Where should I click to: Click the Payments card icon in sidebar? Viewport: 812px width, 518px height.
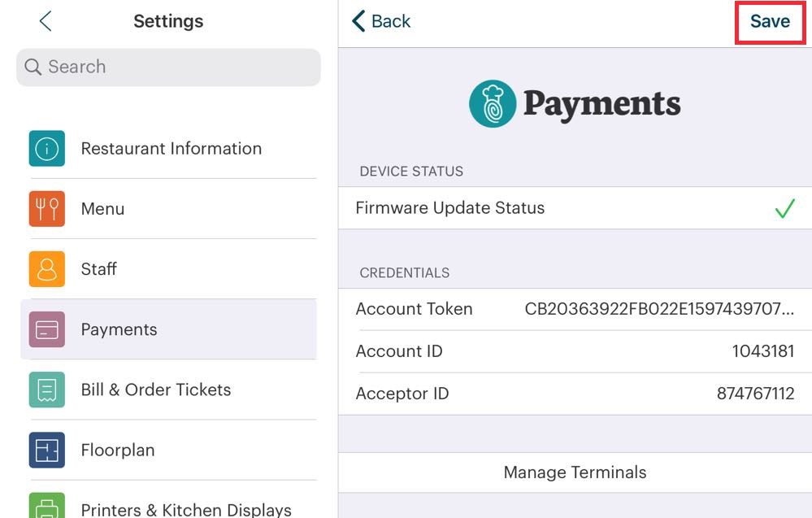pyautogui.click(x=46, y=329)
